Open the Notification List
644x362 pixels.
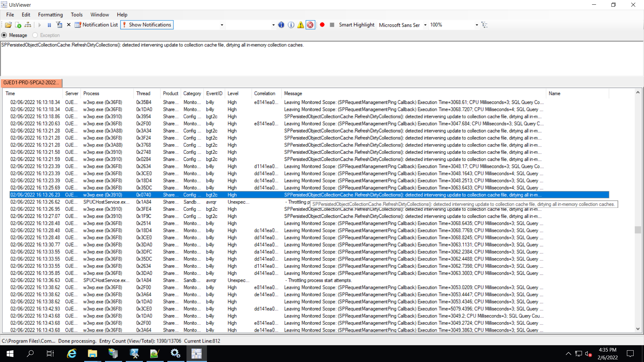point(96,25)
